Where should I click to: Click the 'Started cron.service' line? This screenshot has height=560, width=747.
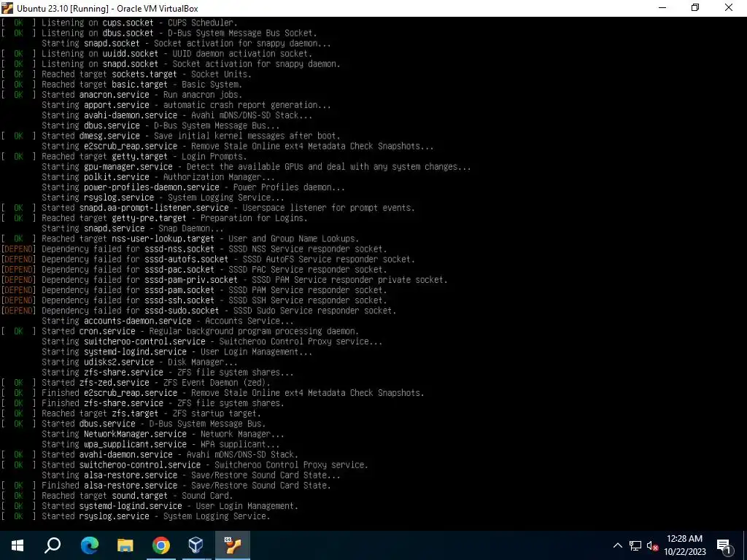click(x=180, y=331)
